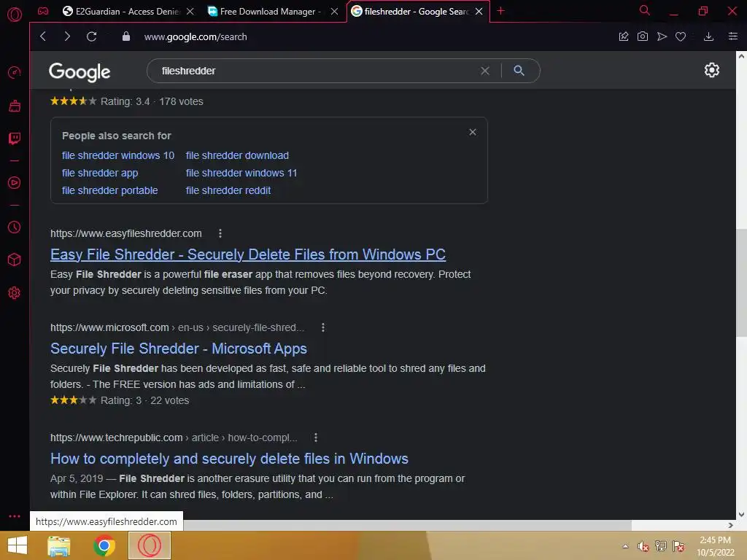This screenshot has height=560, width=747.
Task: Click file shredder windows 11 suggestion
Action: click(241, 173)
